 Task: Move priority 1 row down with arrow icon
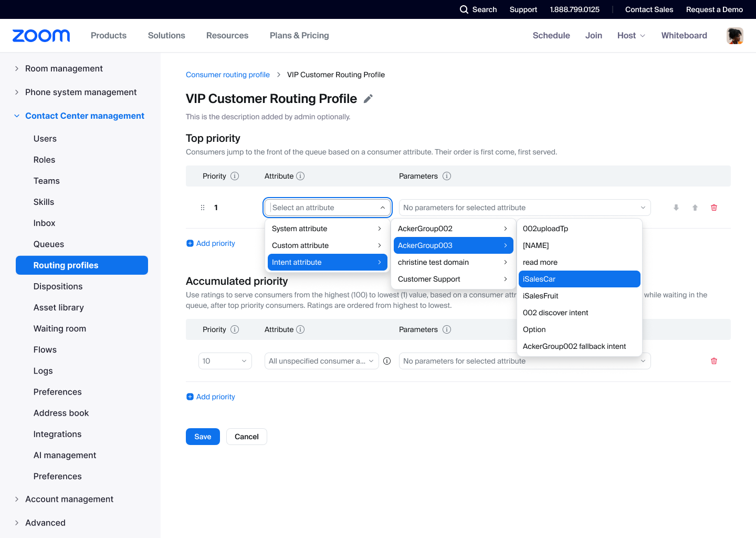click(676, 208)
